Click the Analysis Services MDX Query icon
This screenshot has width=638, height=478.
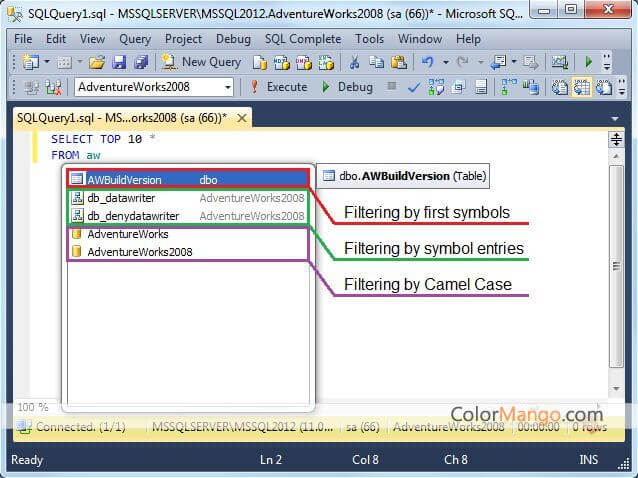click(282, 62)
